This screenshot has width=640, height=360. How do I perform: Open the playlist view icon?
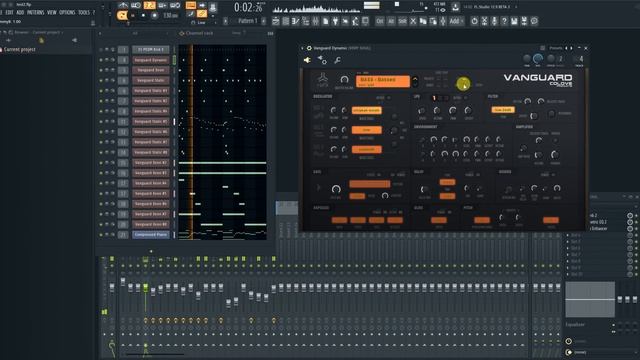(276, 21)
